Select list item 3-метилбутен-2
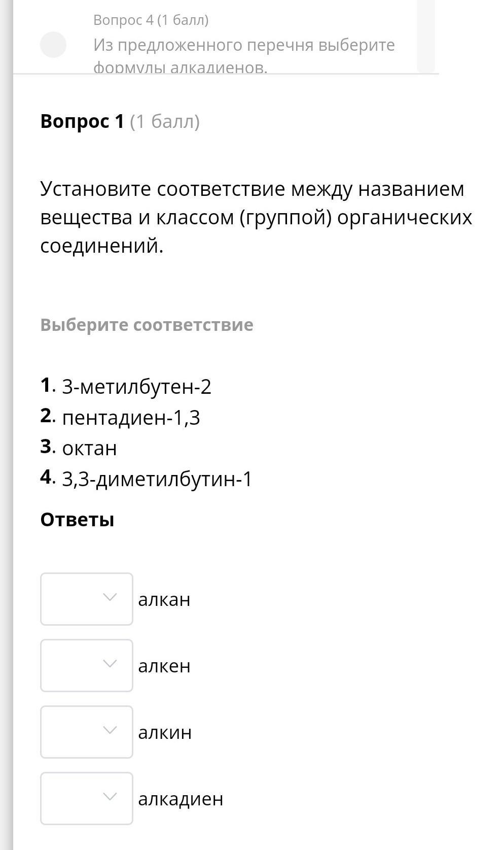 [x=136, y=387]
